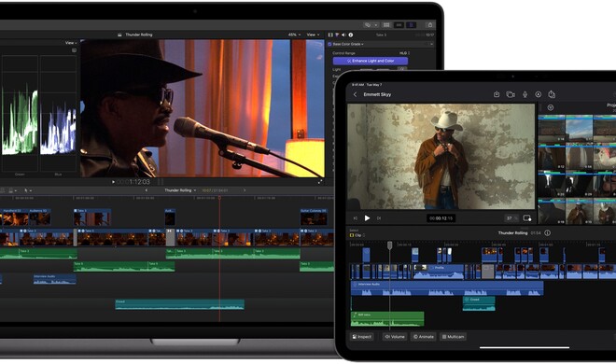Open the Live Multicam camera icon on iPad

pos(511,94)
